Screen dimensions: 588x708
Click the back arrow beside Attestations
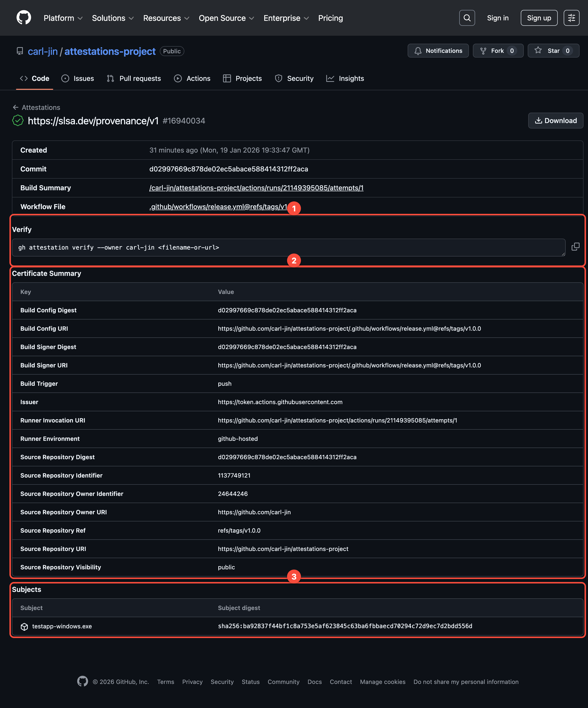coord(16,107)
